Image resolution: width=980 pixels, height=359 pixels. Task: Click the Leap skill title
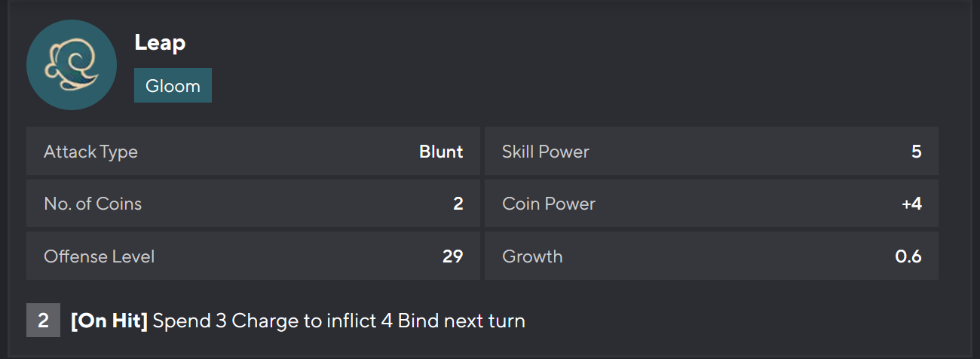(160, 43)
